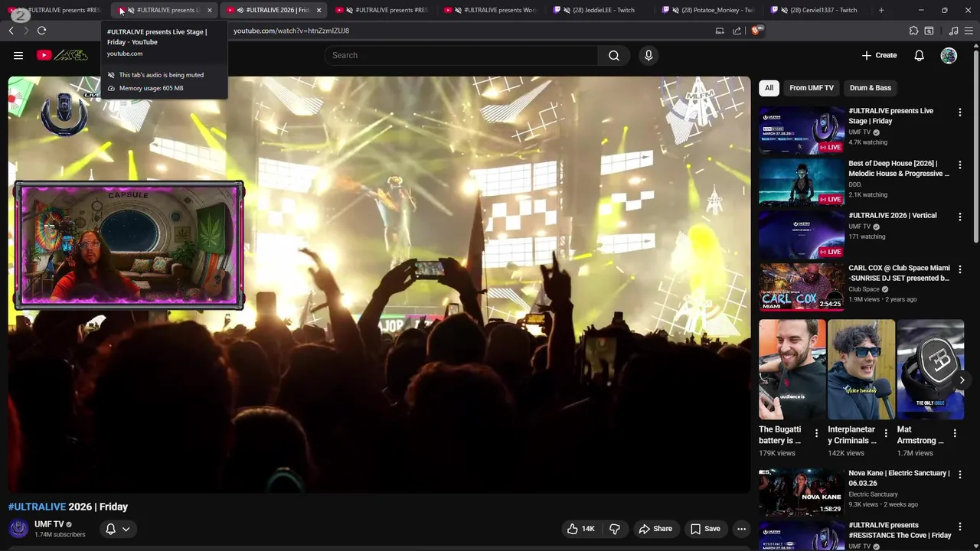The width and height of the screenshot is (980, 551).
Task: Open the browser tab search icon
Action: coord(929,31)
